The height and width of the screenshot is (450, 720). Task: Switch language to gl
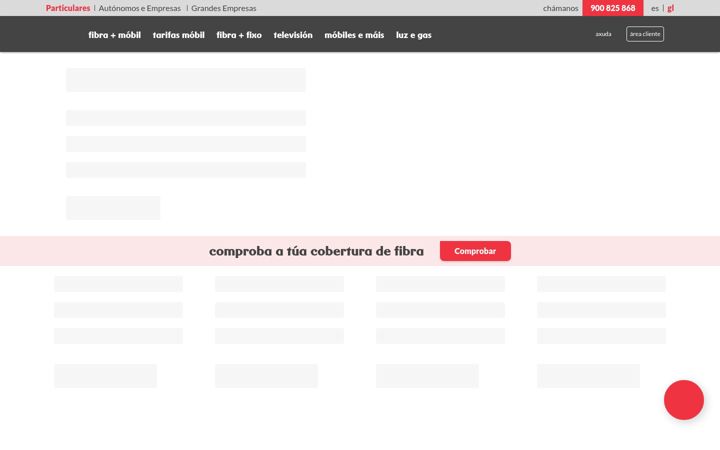point(670,8)
